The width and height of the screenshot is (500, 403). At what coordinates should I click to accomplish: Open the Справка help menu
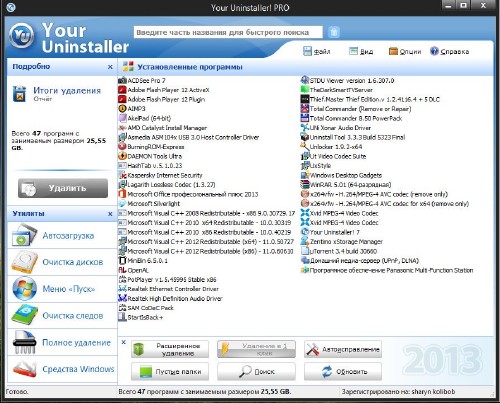(449, 51)
